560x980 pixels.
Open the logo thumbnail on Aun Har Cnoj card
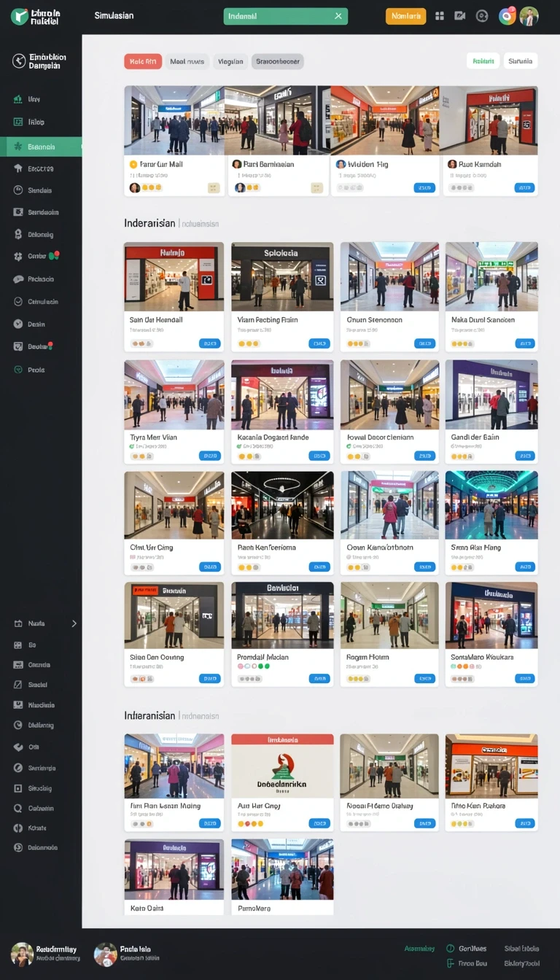[x=282, y=766]
